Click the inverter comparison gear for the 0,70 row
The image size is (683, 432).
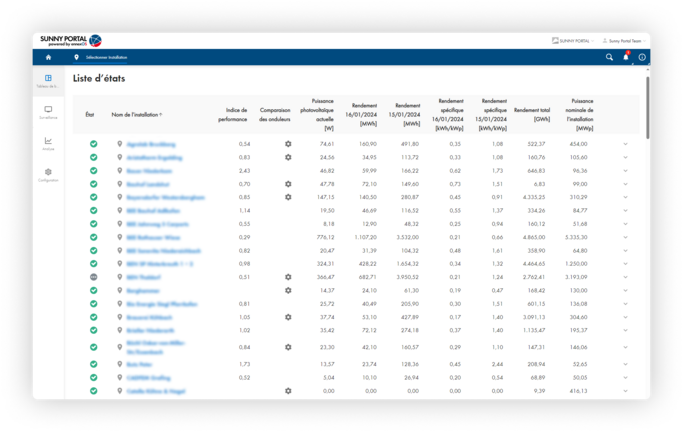(x=287, y=184)
